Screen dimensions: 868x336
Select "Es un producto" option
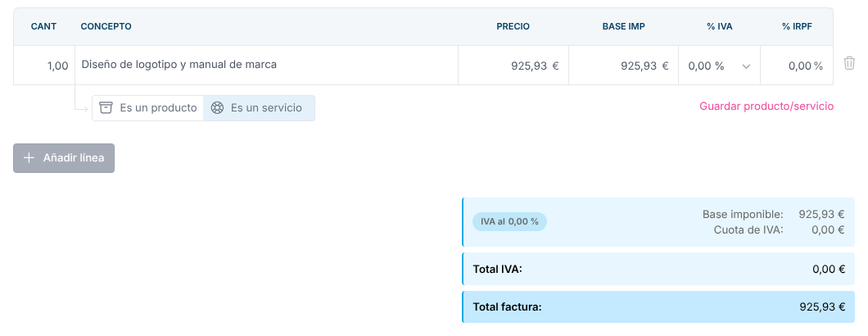click(x=147, y=107)
